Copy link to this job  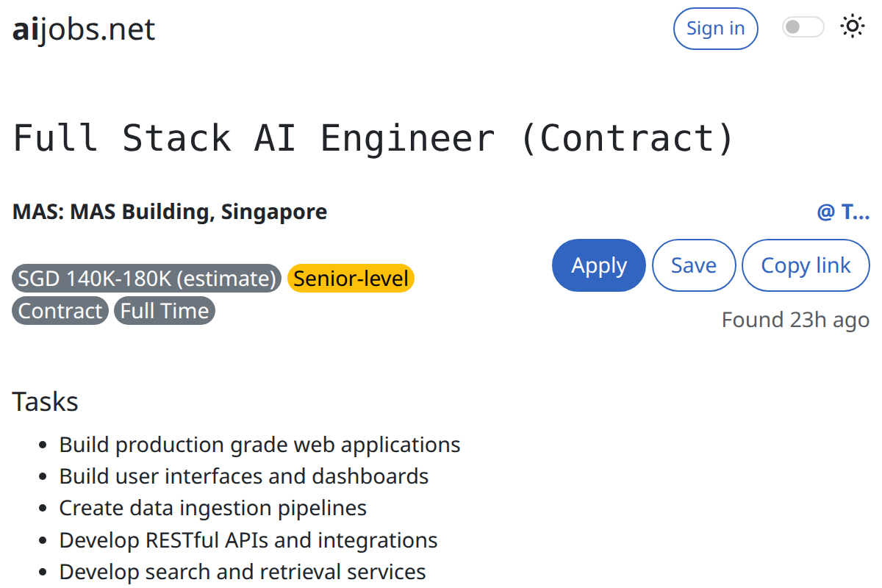tap(806, 265)
